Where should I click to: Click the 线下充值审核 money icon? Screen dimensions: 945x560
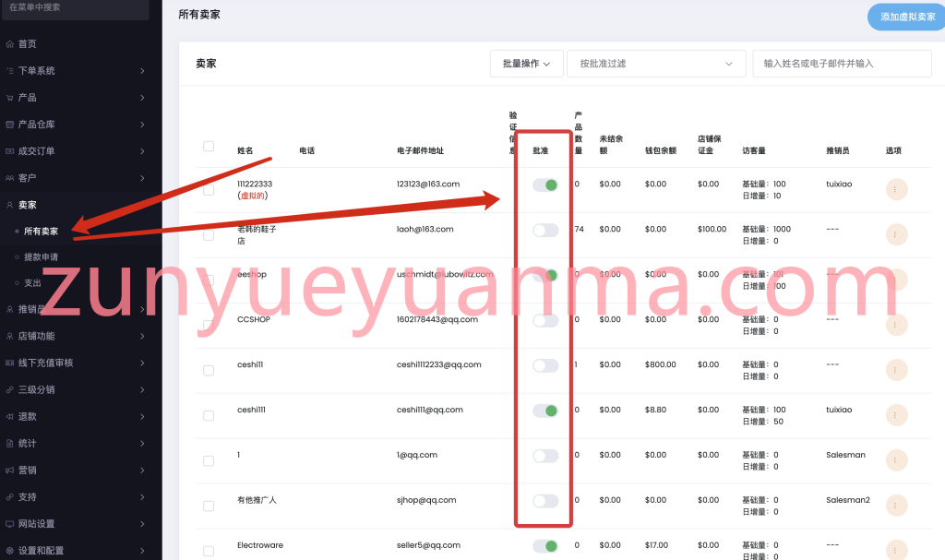click(x=9, y=363)
